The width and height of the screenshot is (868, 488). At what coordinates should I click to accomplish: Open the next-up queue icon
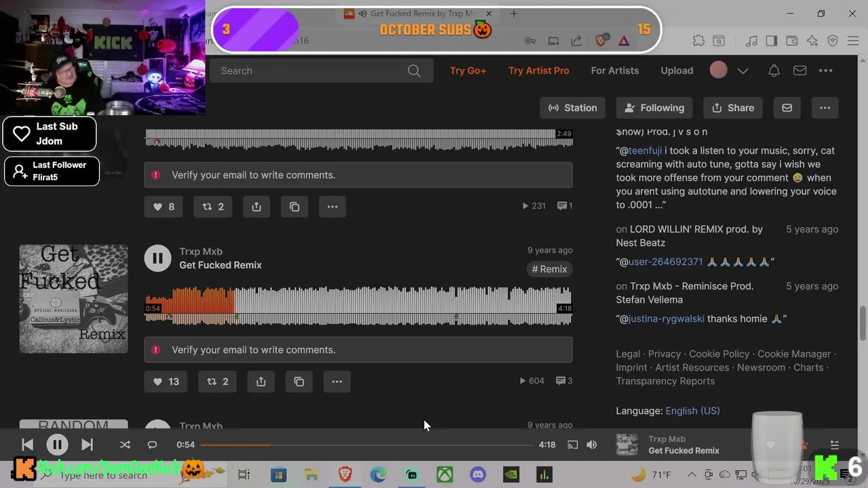coord(834,445)
